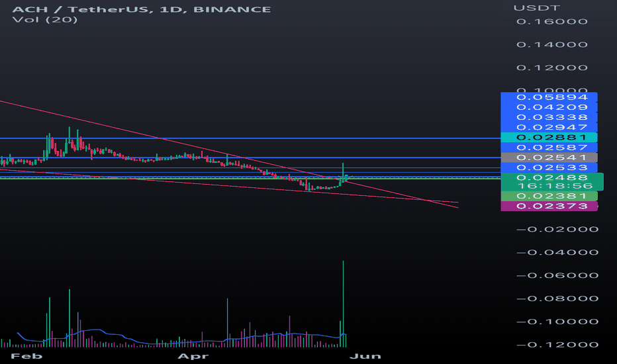Click the Jun time axis label
This screenshot has height=364, width=617.
tap(365, 357)
